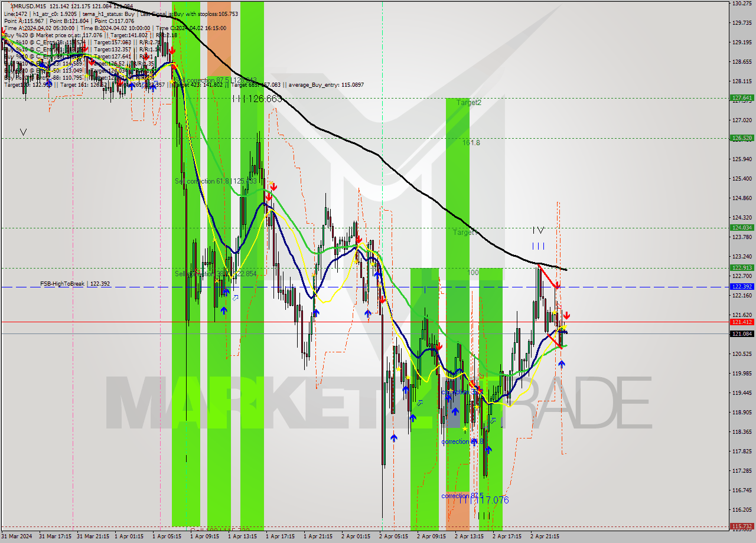Click the 1 Apr 05:15 time label
The image size is (756, 543).
point(167,537)
